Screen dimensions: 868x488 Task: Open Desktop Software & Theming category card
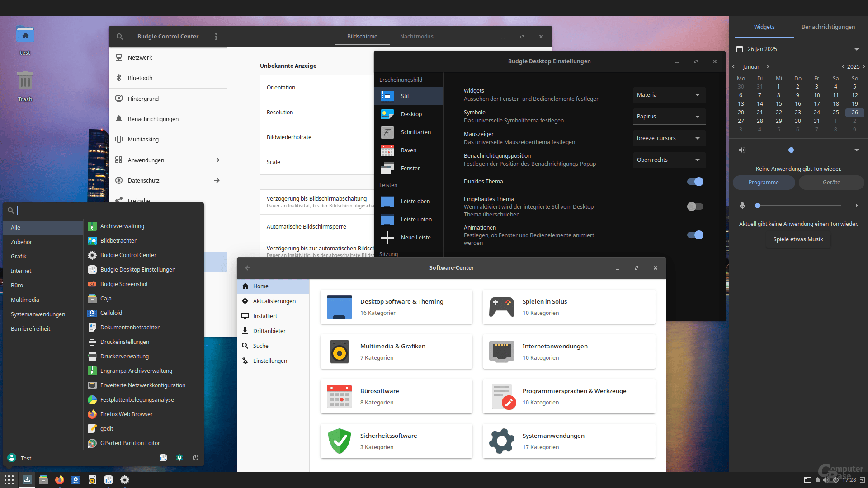click(396, 307)
